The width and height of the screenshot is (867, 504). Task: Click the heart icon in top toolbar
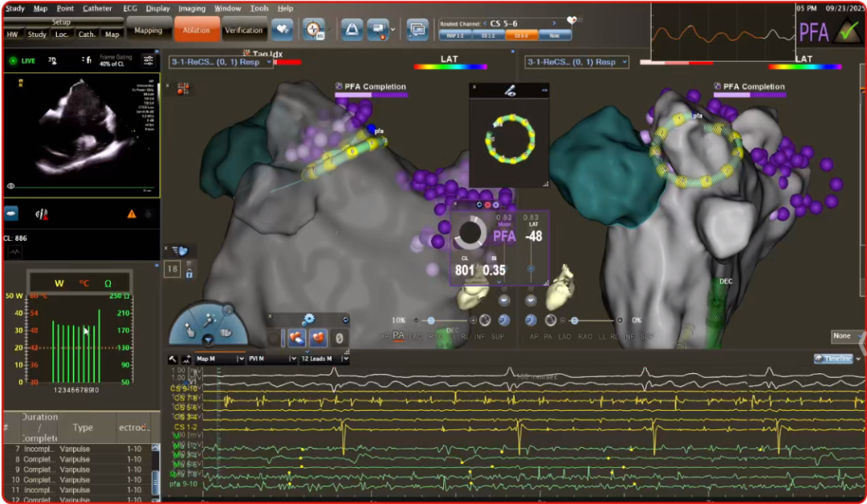coord(282,30)
